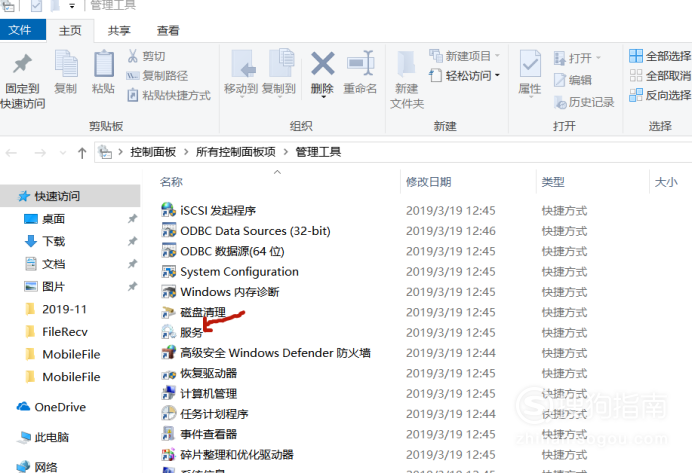
Task: Click the iSCSI 发起程序 icon
Action: pyautogui.click(x=168, y=210)
